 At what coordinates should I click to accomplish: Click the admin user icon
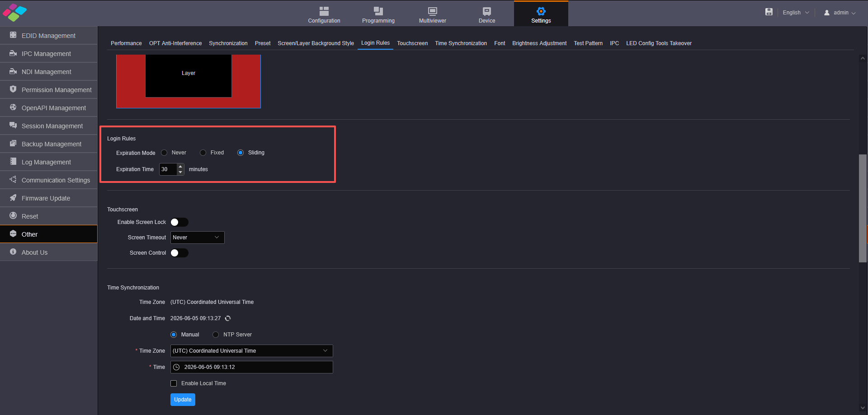click(827, 13)
